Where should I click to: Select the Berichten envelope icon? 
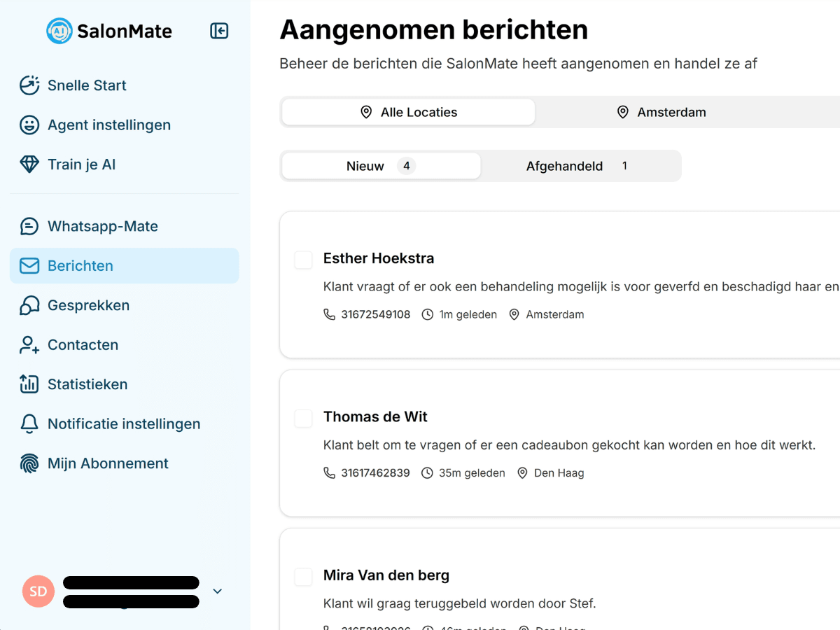(29, 265)
